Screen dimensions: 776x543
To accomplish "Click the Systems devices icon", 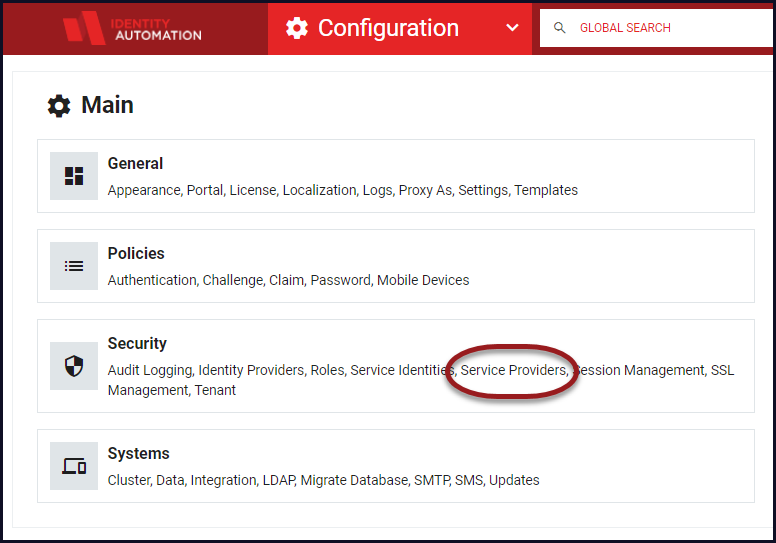I will click(74, 466).
